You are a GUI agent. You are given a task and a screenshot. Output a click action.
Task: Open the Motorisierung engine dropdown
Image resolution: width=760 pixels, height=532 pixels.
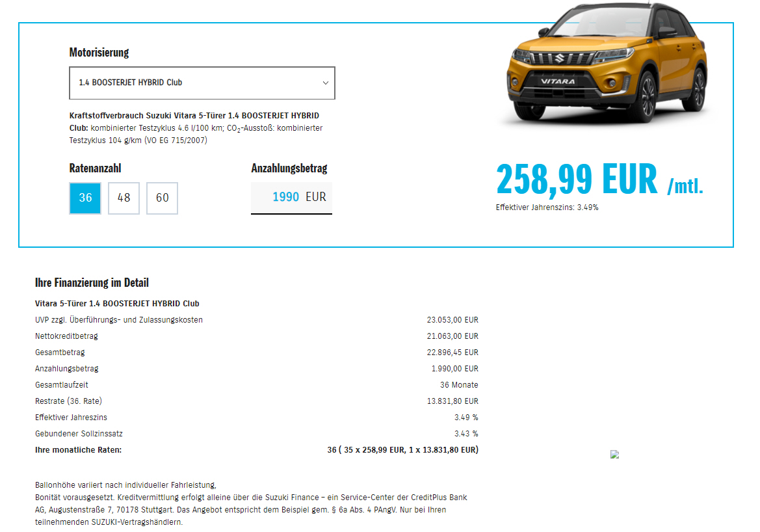point(202,83)
